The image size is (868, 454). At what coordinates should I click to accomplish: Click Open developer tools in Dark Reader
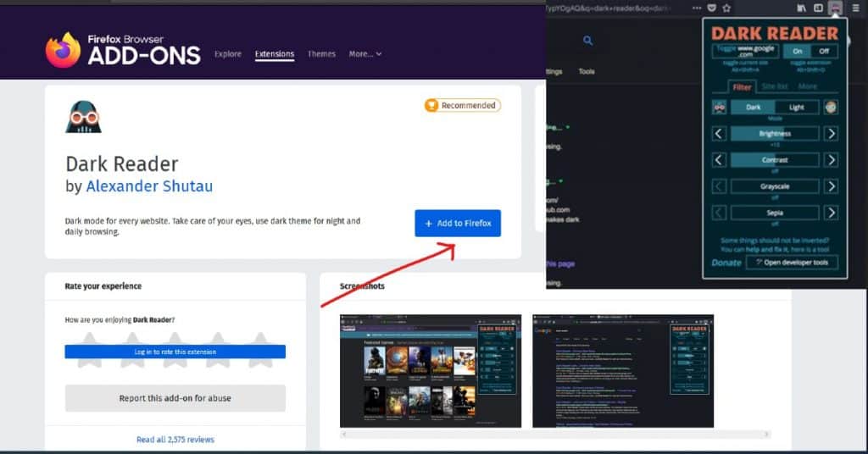tap(793, 263)
